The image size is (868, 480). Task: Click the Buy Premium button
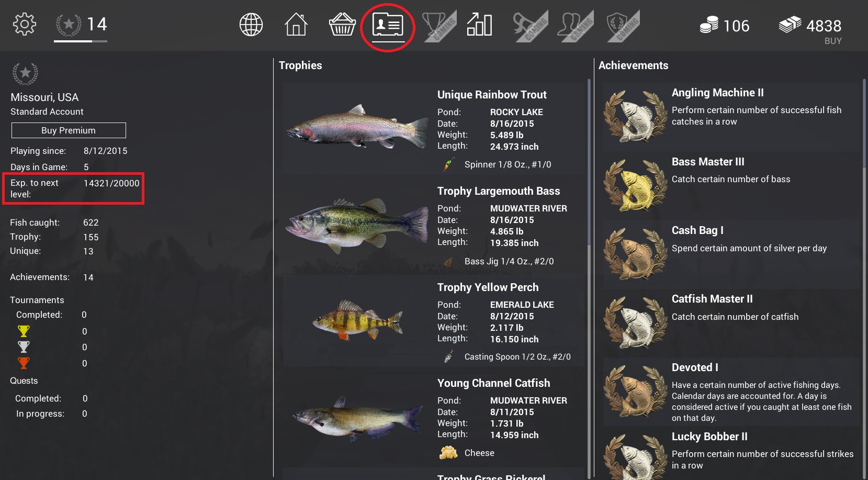[x=69, y=130]
